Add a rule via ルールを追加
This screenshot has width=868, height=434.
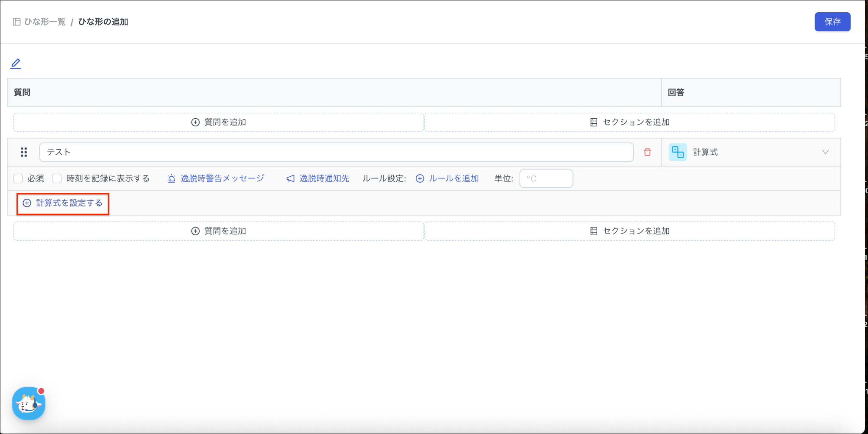448,179
